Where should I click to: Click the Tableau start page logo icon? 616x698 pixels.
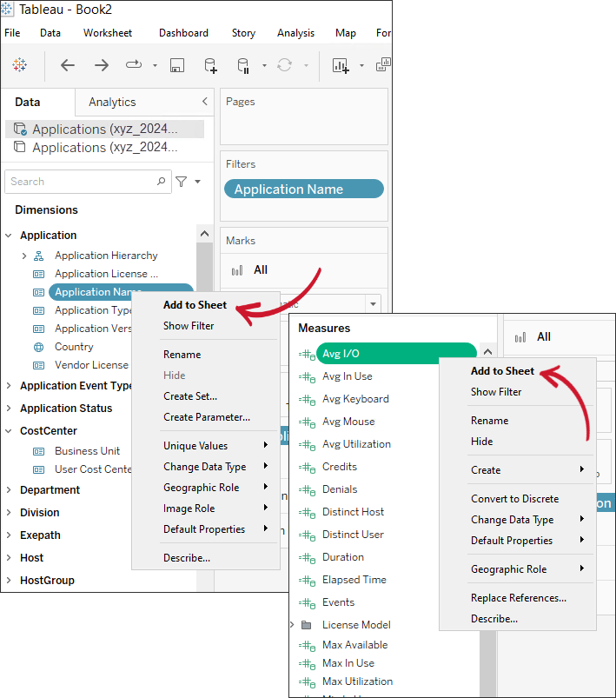point(20,65)
